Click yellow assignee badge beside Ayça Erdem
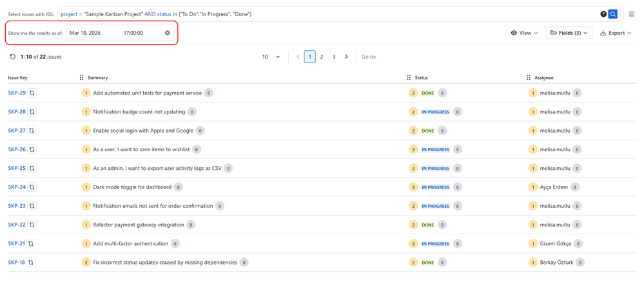The image size is (644, 307). click(532, 187)
